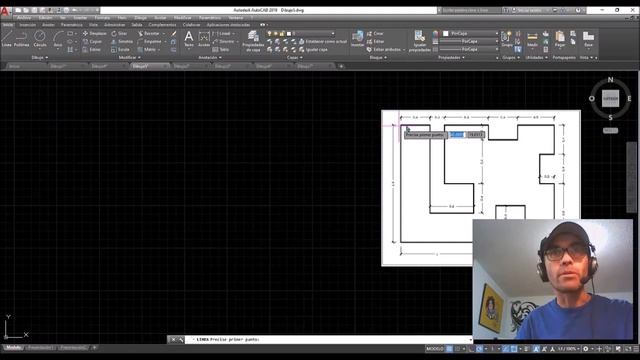The image size is (640, 360).
Task: Expand the Bloque panel
Action: [378, 58]
